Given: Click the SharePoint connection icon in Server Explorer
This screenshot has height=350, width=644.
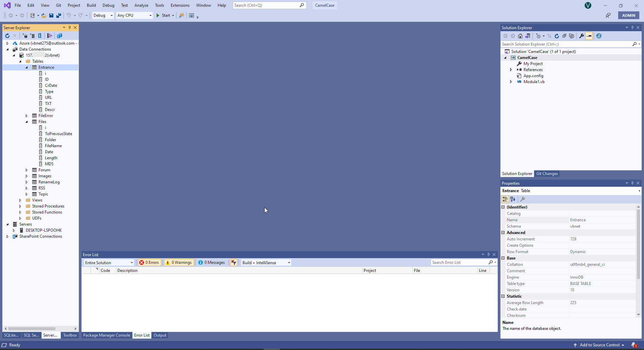Looking at the screenshot, I should point(40,36).
